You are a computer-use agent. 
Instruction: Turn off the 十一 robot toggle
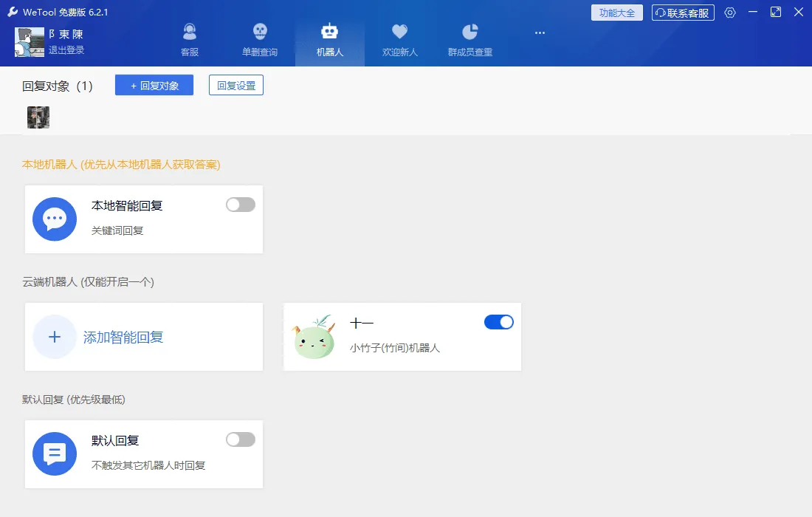(499, 322)
